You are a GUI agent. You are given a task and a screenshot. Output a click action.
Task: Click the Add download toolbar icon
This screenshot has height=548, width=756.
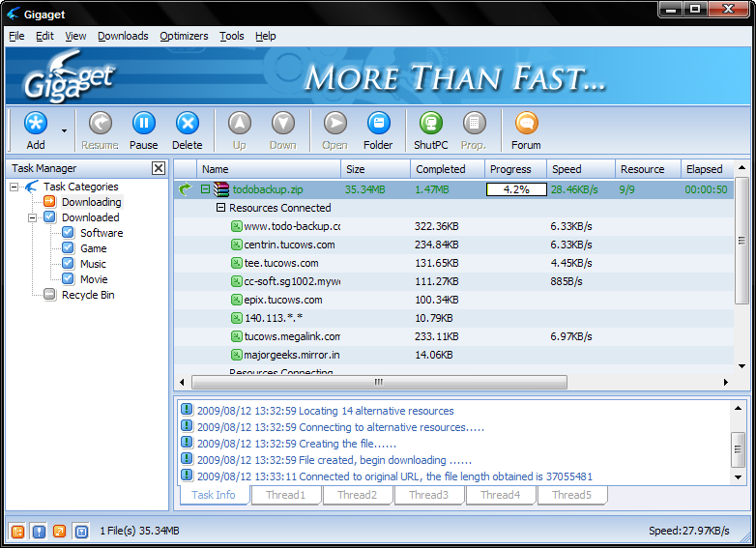pyautogui.click(x=36, y=124)
